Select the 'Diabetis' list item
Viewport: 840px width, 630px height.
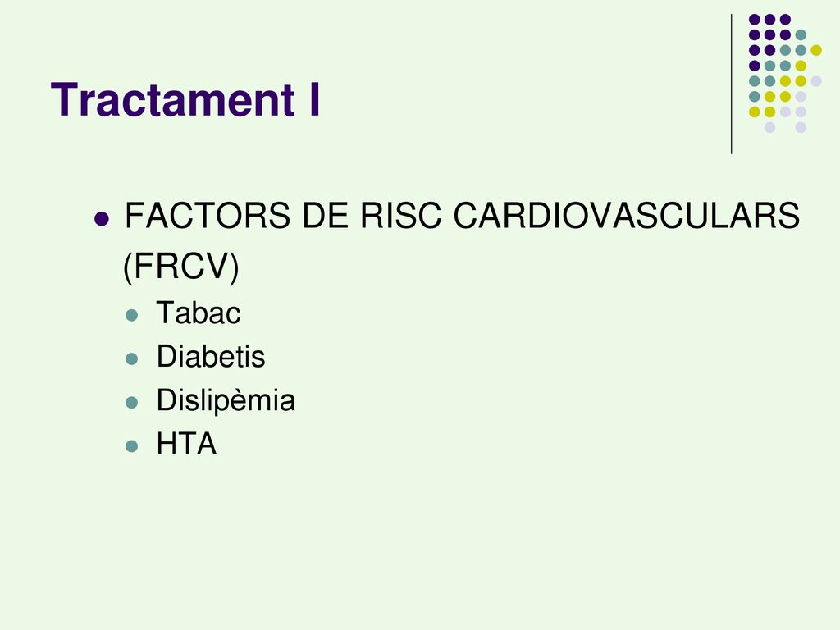(211, 357)
